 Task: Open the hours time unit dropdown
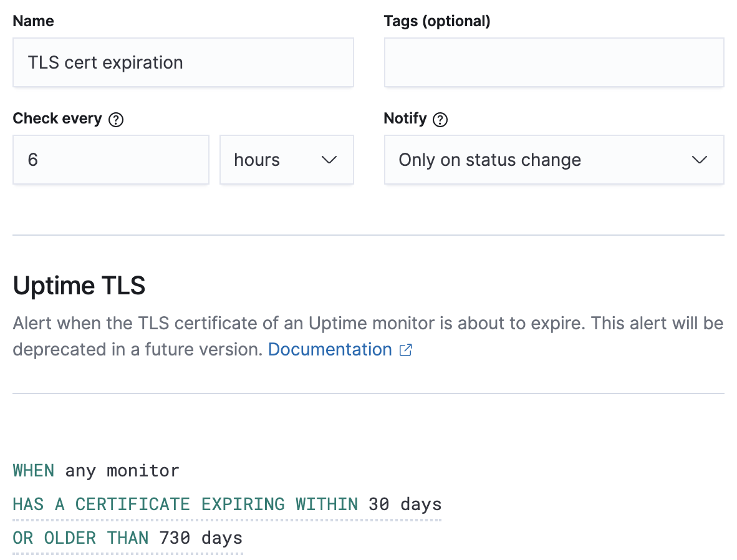coord(286,160)
